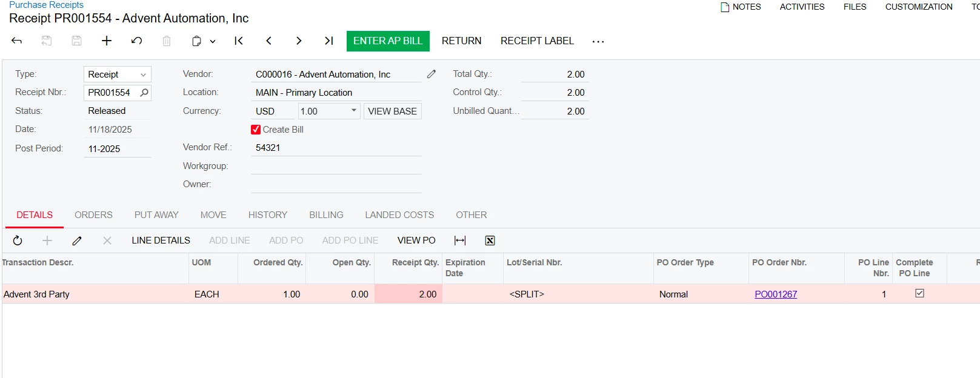
Task: Switch to the ORDERS tab
Action: coord(93,215)
